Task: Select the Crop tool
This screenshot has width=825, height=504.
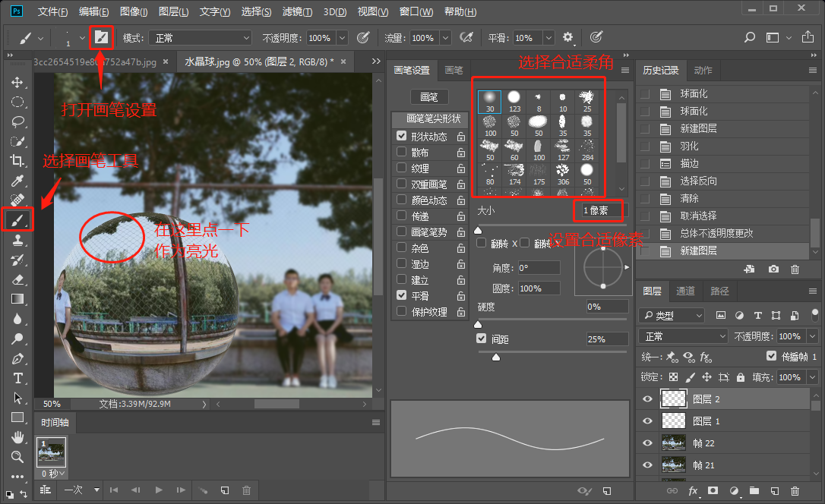Action: click(17, 161)
